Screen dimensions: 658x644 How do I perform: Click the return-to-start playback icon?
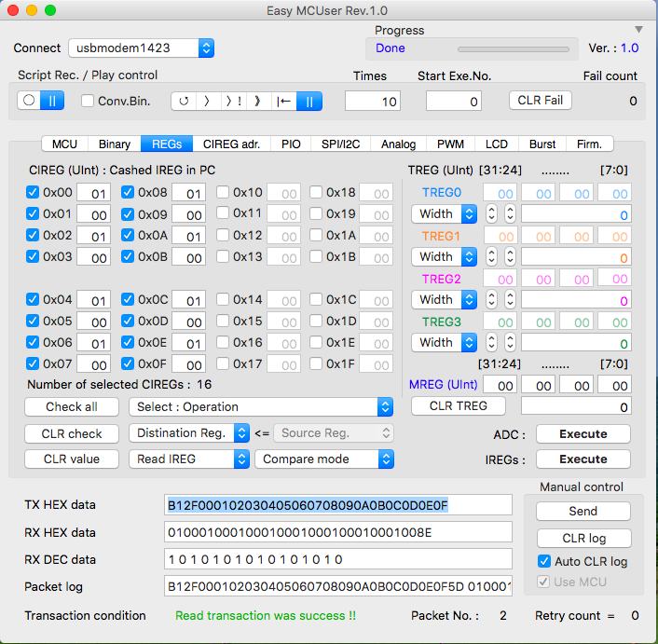coord(283,101)
